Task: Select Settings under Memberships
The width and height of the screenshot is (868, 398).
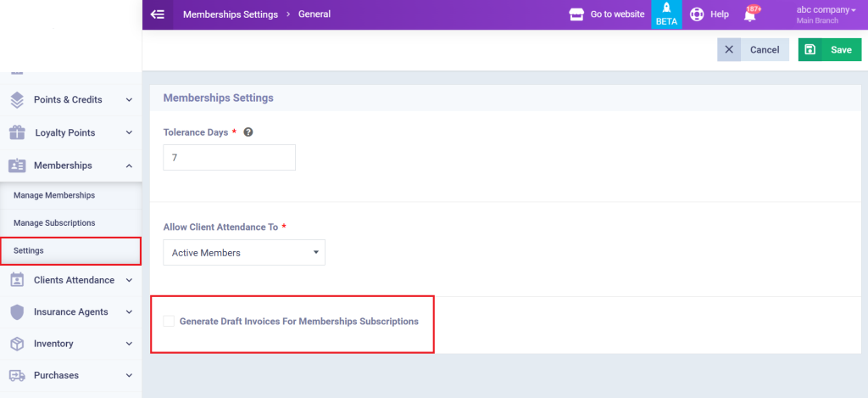Action: coord(71,250)
